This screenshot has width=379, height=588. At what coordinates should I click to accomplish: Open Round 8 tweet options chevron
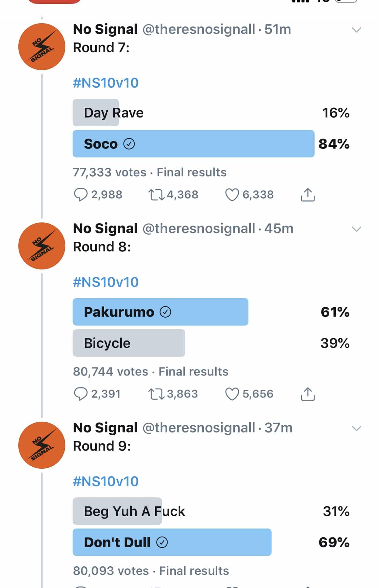pyautogui.click(x=356, y=229)
